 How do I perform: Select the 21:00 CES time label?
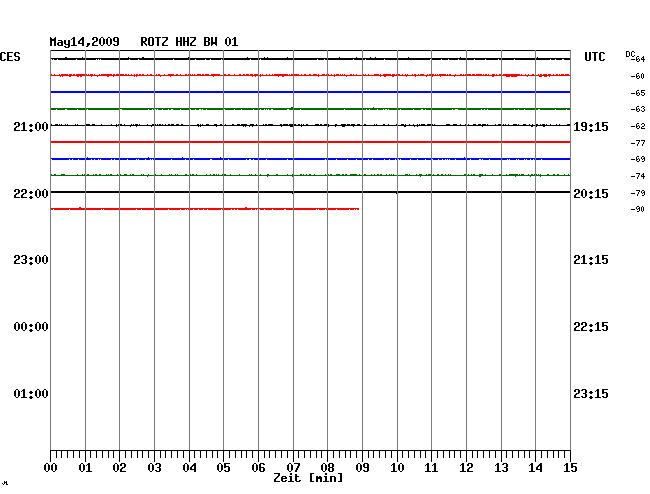click(31, 127)
